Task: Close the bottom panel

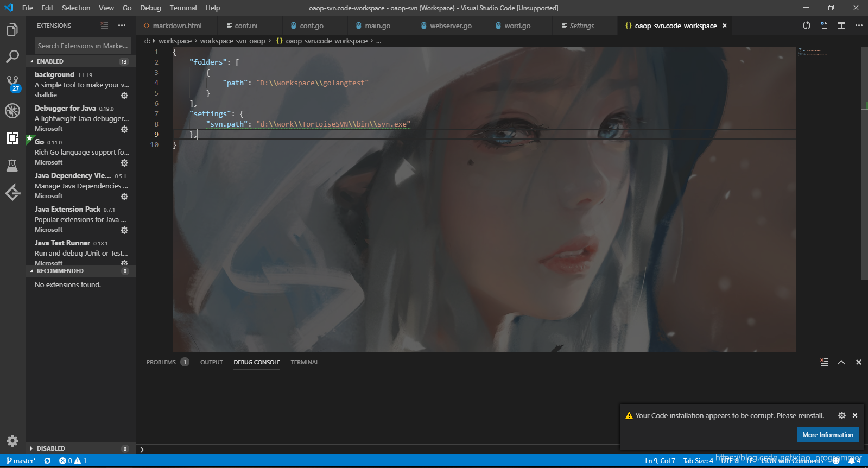Action: 859,362
